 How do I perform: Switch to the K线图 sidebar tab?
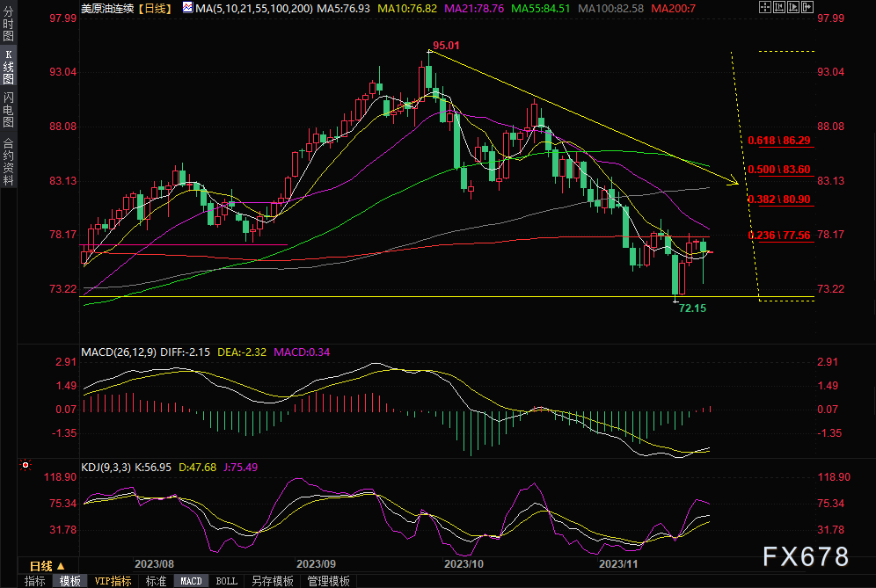(x=8, y=67)
